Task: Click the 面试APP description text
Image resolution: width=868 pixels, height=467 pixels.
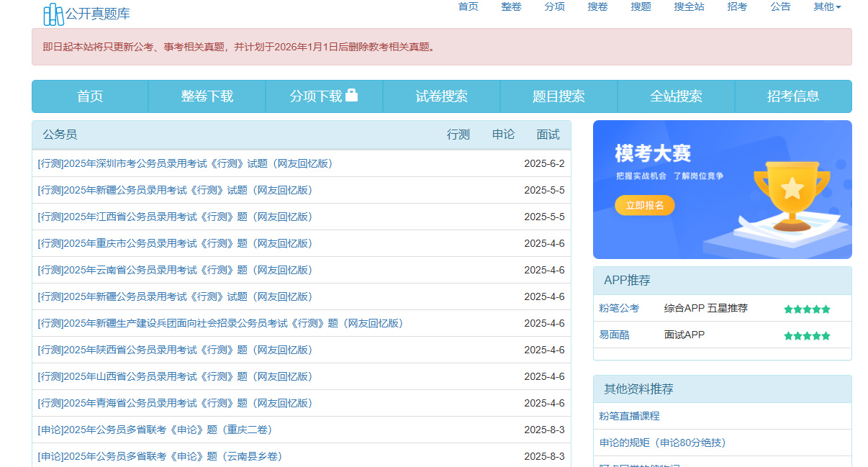Action: 684,335
